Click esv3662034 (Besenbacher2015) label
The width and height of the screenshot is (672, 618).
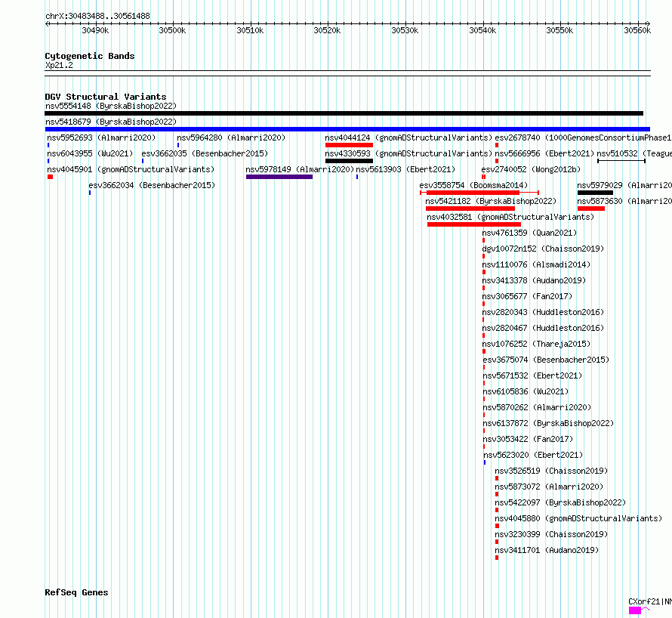tap(152, 185)
